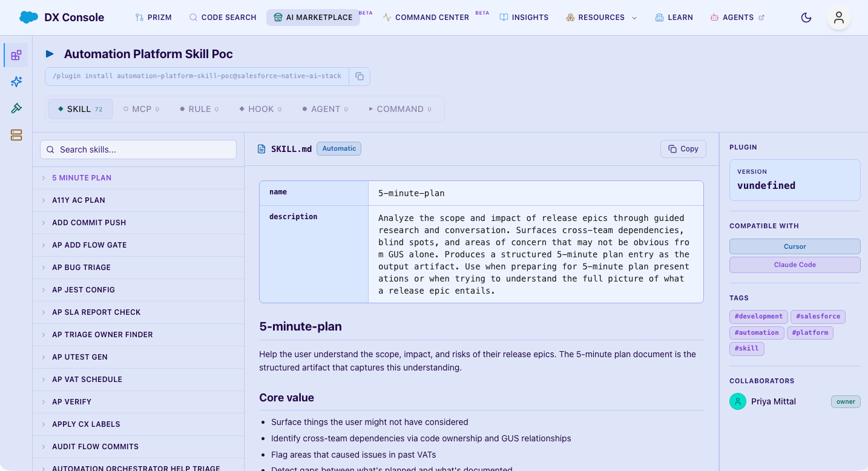Select the Claude Code compatibility button
Viewport: 868px width, 471px height.
795,265
